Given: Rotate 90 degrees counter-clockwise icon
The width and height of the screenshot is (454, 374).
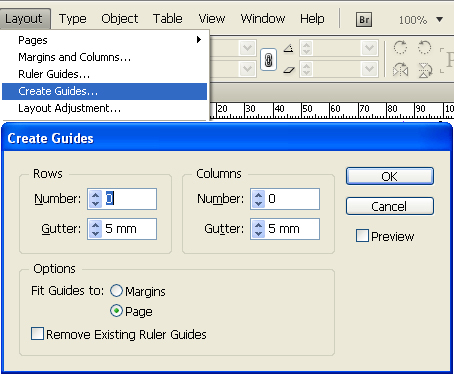Looking at the screenshot, I should point(424,48).
